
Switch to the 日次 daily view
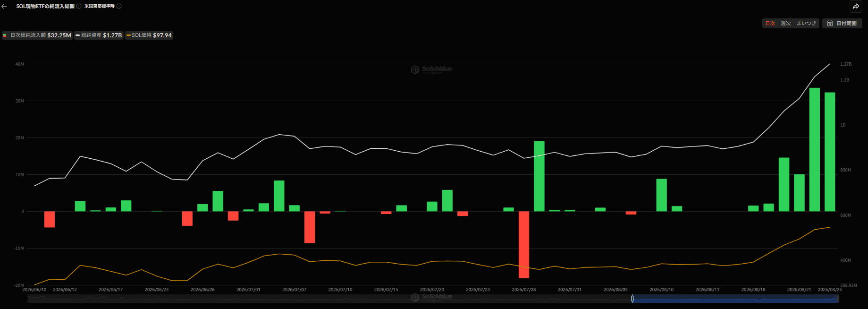point(770,23)
